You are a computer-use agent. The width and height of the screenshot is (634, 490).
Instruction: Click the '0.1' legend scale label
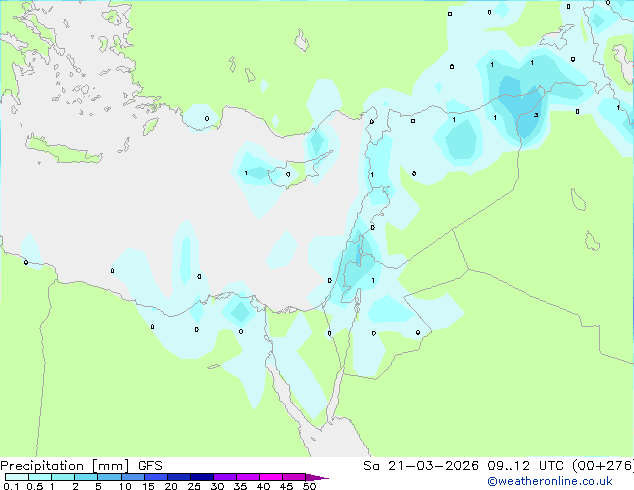[x=11, y=486]
